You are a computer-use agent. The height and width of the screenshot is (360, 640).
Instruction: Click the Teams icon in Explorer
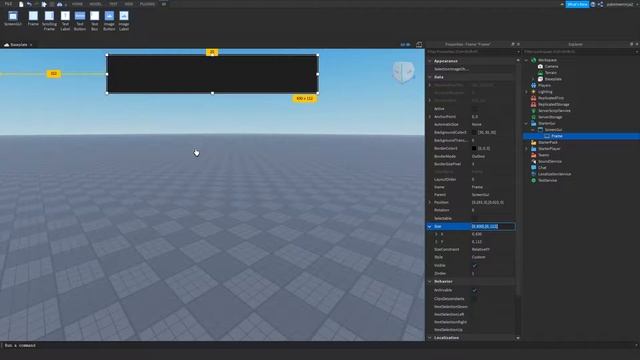[x=533, y=155]
